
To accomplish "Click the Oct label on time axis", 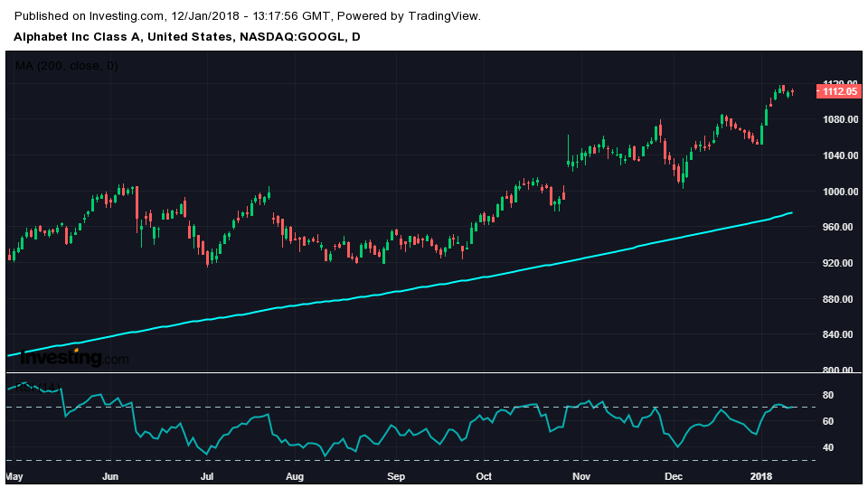I will tap(484, 476).
